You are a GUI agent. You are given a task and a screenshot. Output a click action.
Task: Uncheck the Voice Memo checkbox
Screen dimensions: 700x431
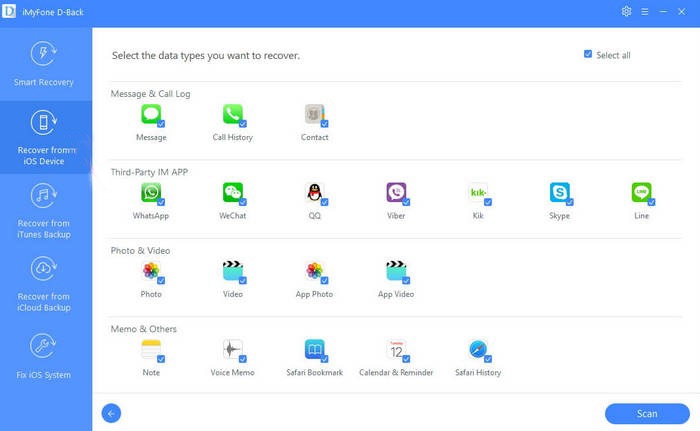coord(243,359)
